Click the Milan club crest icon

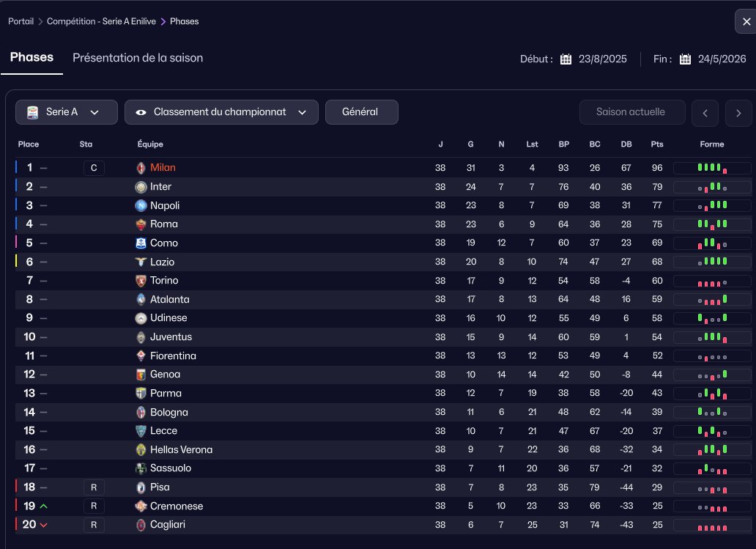pos(141,168)
